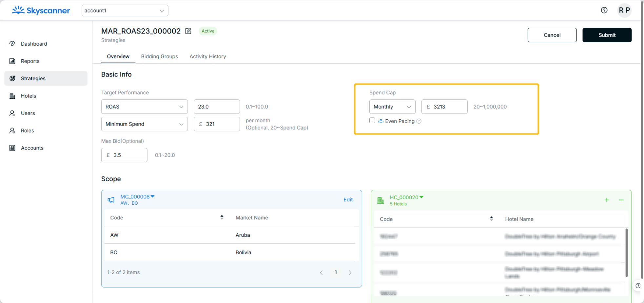Click the green hotel icon beside HC_000020
644x303 pixels.
(x=381, y=200)
